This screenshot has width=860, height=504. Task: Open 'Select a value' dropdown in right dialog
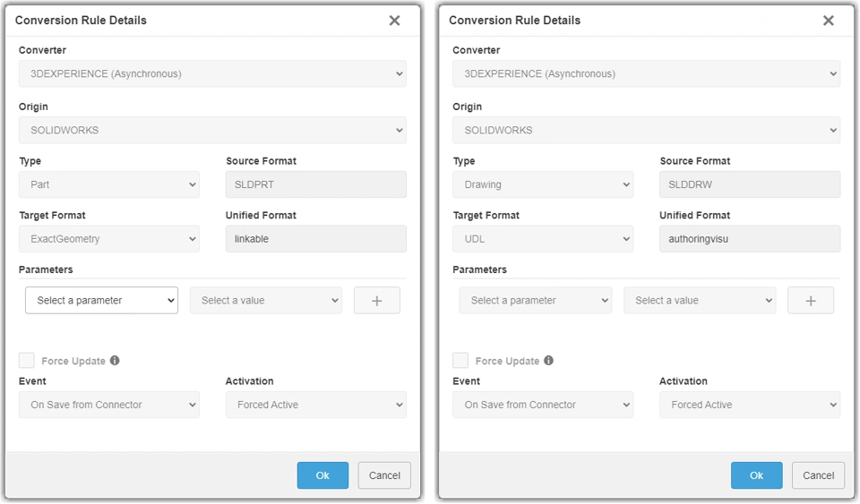pos(700,301)
